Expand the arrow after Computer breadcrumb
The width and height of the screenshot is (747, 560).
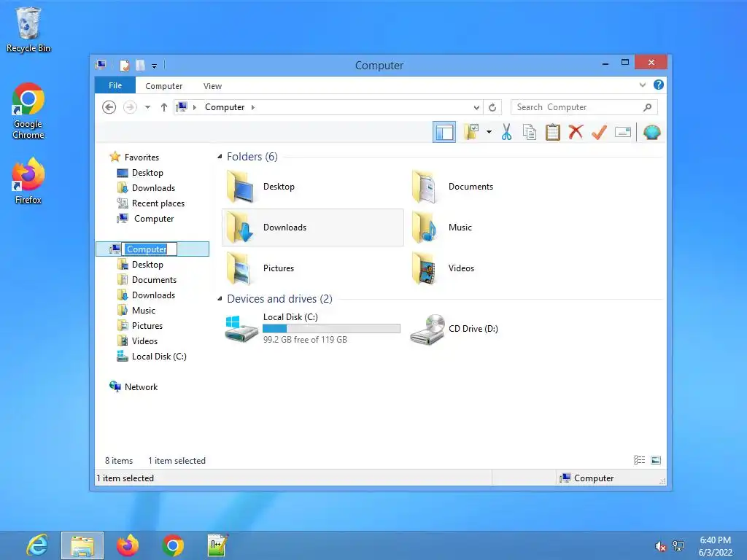[253, 107]
